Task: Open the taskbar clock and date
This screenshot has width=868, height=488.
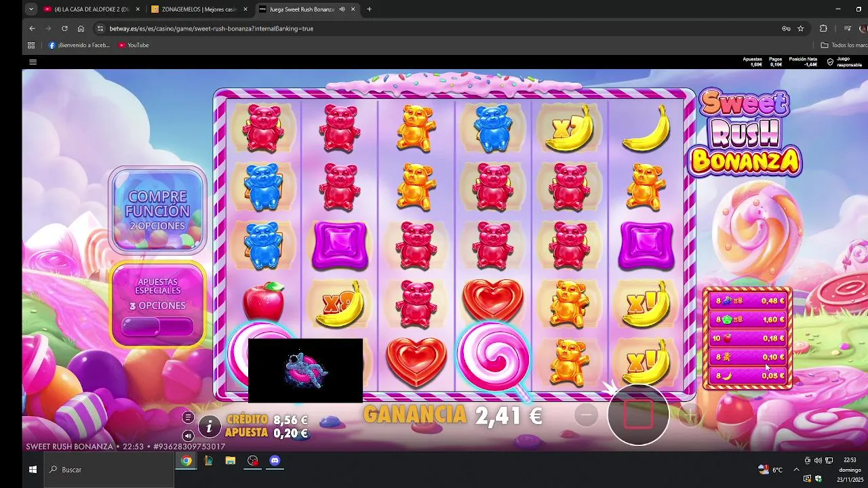Action: (850, 469)
